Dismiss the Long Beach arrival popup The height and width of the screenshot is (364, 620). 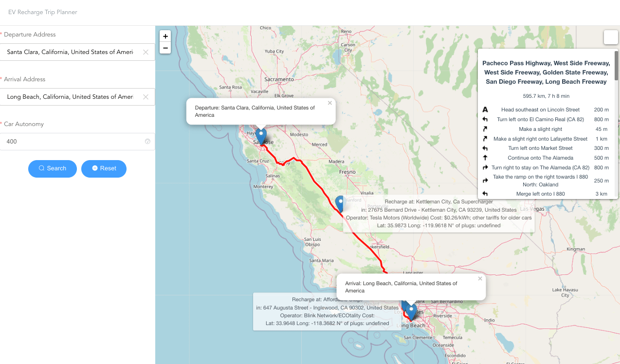click(x=480, y=278)
